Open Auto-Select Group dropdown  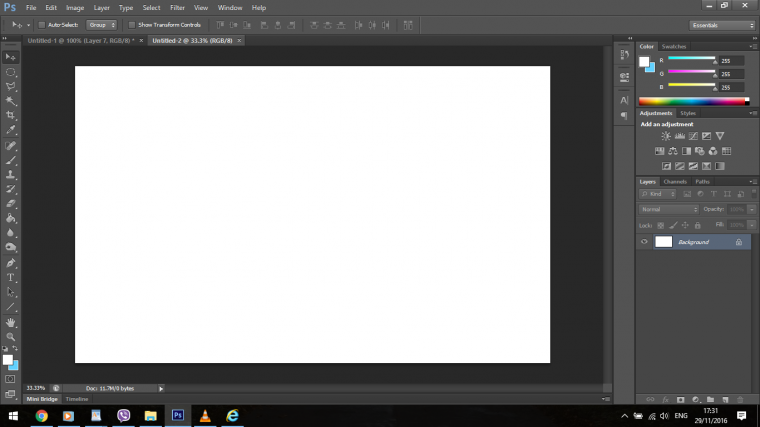click(101, 25)
